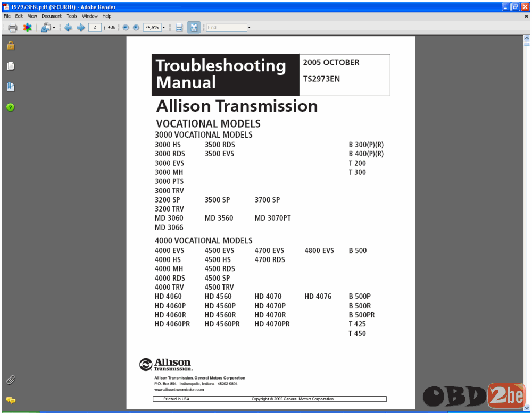This screenshot has width=532, height=413.
Task: Click the 'HD 4076' model text
Action: tap(318, 297)
